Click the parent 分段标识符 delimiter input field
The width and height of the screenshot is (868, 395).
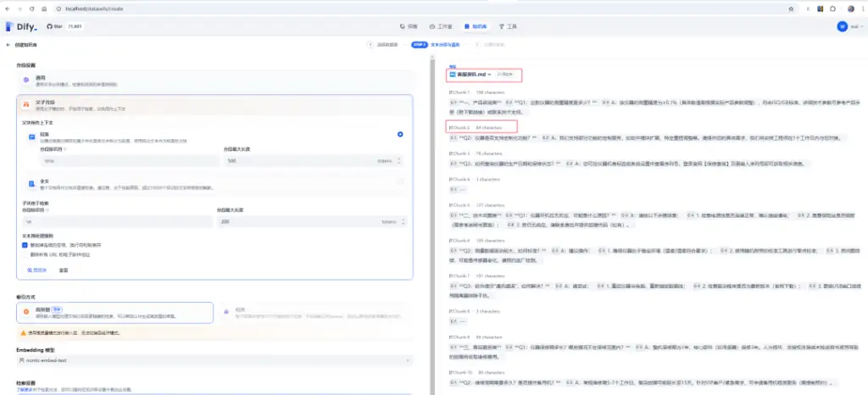(129, 160)
